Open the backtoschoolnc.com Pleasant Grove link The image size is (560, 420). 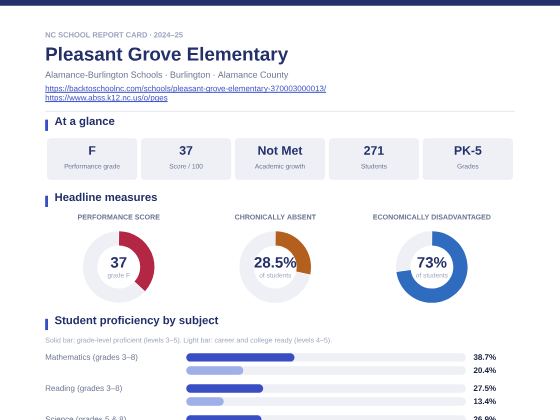185,88
